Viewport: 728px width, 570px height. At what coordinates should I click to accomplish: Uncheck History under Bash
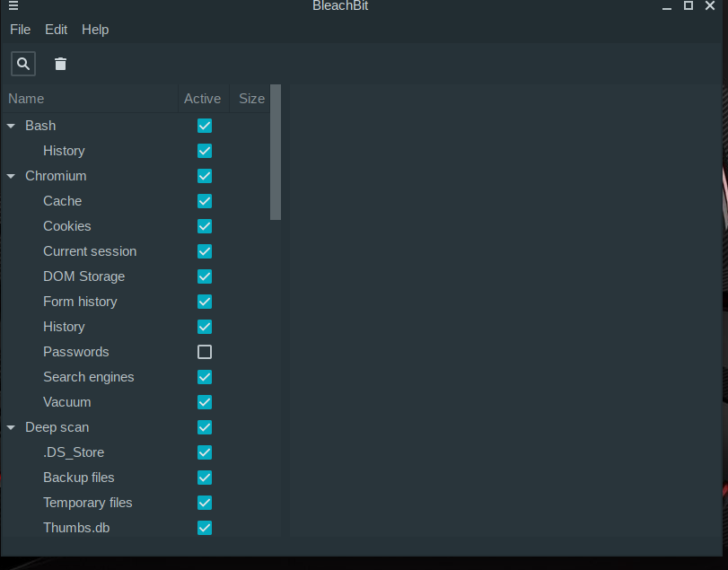[205, 151]
